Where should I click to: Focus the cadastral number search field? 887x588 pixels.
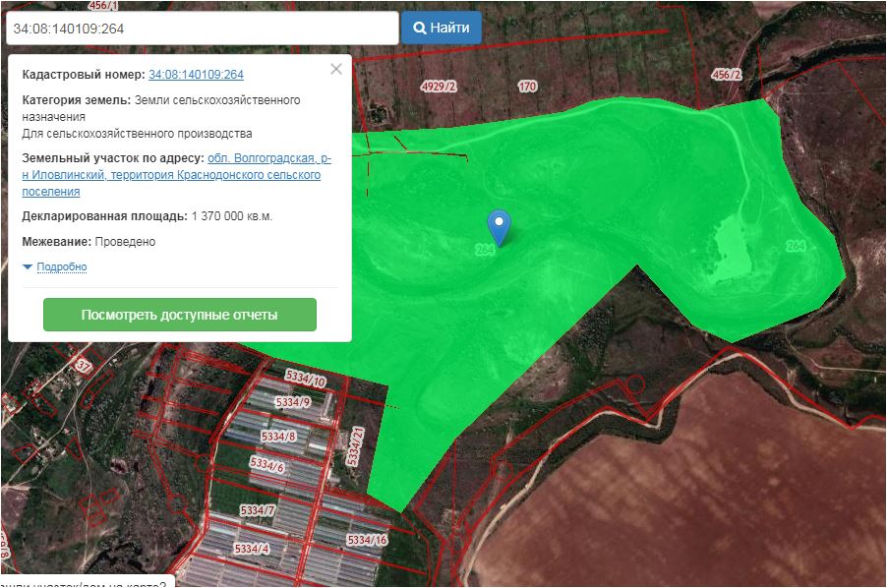(201, 28)
